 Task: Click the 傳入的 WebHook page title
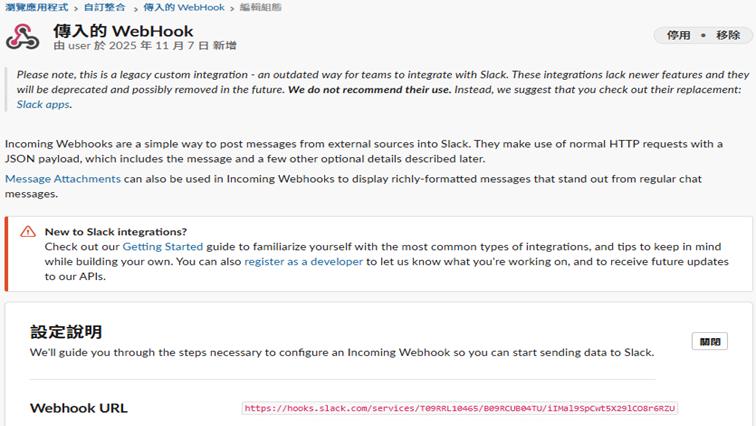tap(123, 31)
